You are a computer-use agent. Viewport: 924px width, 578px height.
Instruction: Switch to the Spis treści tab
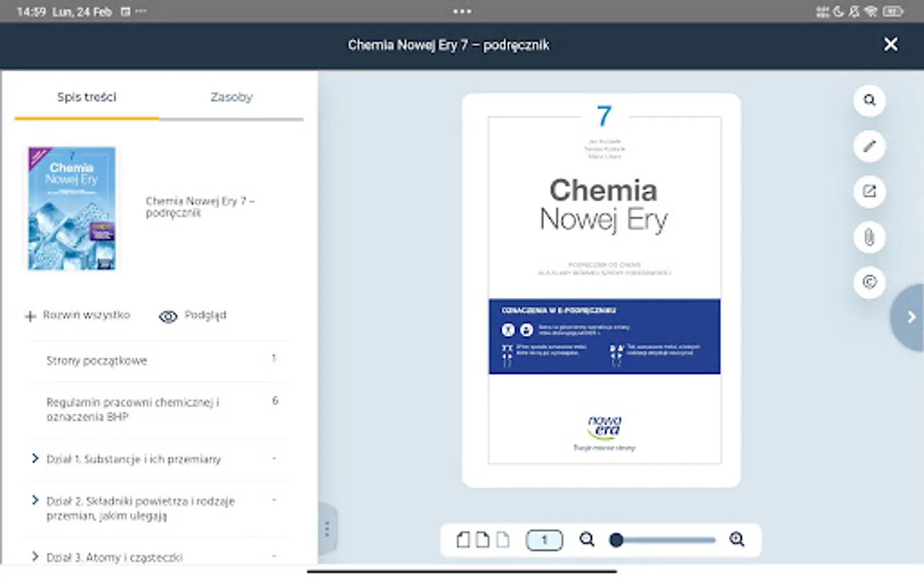(x=87, y=97)
